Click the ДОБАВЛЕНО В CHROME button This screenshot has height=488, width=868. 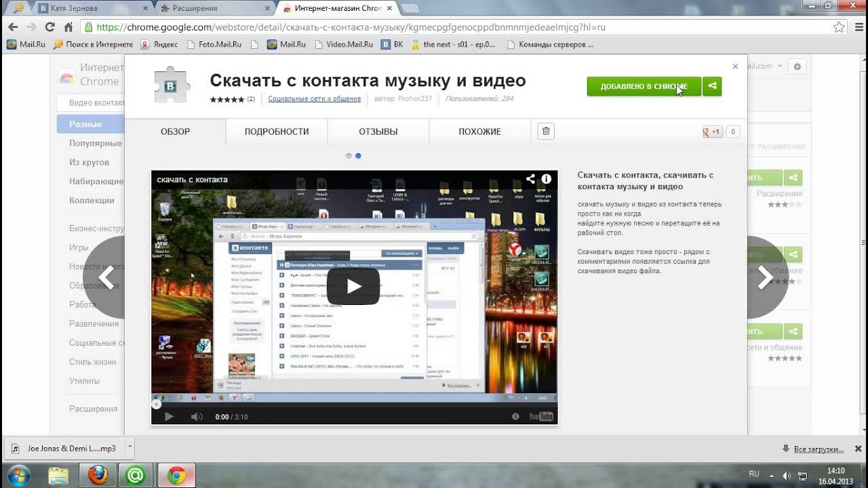644,86
